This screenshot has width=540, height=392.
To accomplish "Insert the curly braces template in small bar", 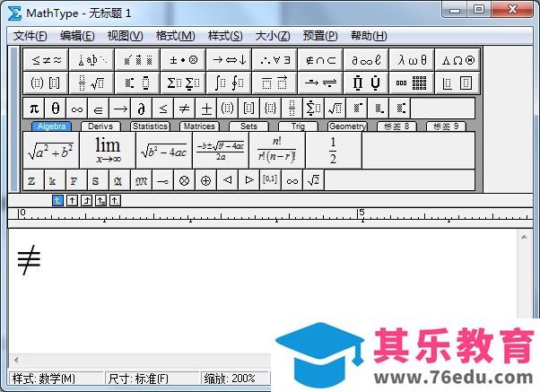I will point(270,109).
